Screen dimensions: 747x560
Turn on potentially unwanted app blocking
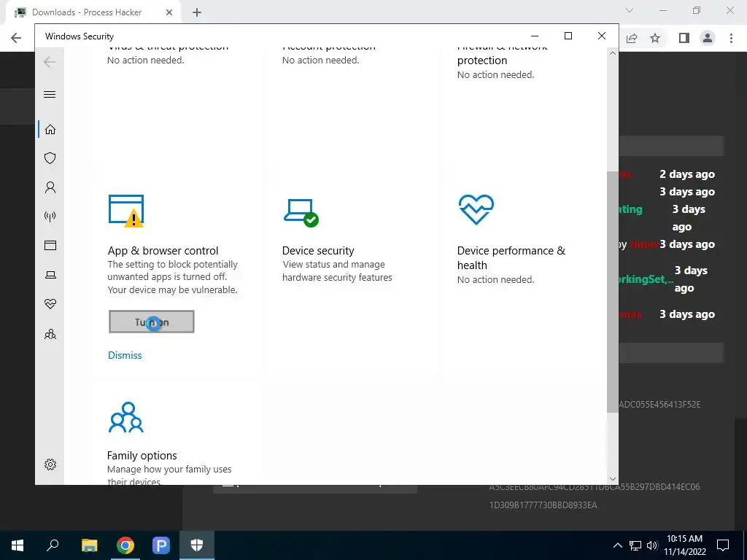click(x=152, y=322)
